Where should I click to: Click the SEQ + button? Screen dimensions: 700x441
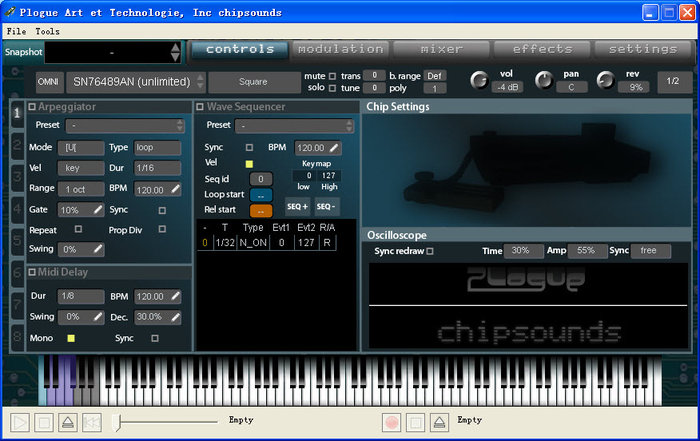tap(297, 206)
